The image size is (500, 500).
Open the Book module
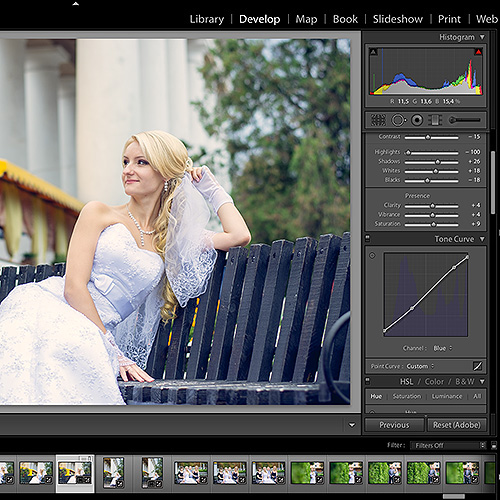(x=345, y=19)
